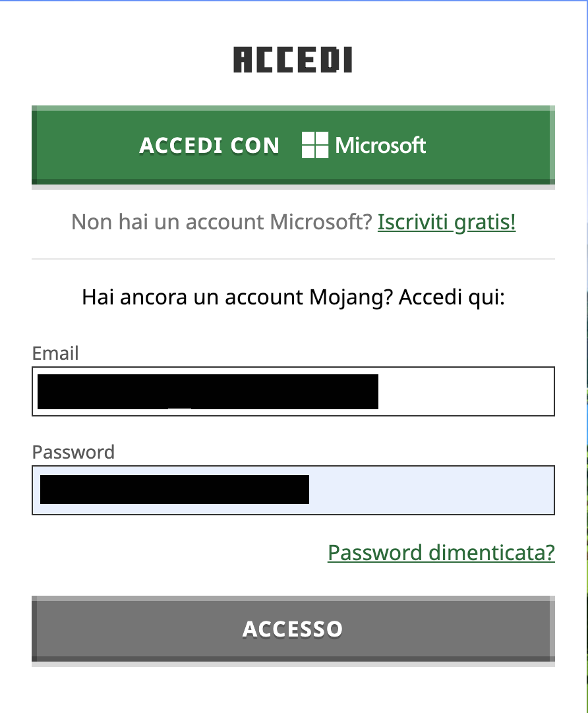
Task: Click the Microsoft wordmark in the green button
Action: [380, 145]
